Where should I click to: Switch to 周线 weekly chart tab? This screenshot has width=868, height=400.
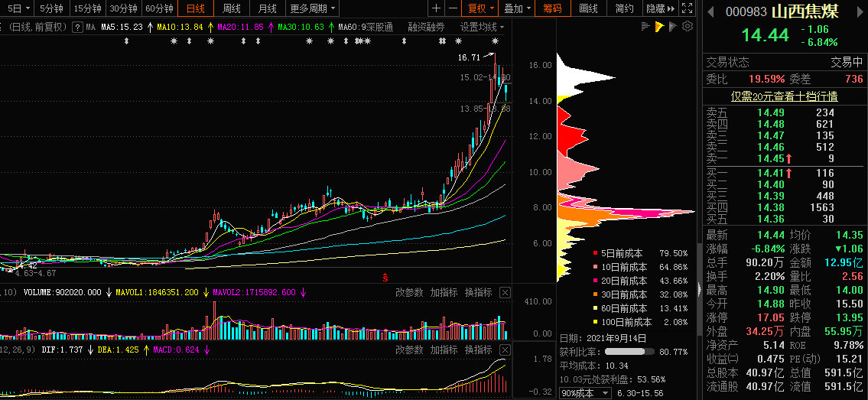click(232, 8)
